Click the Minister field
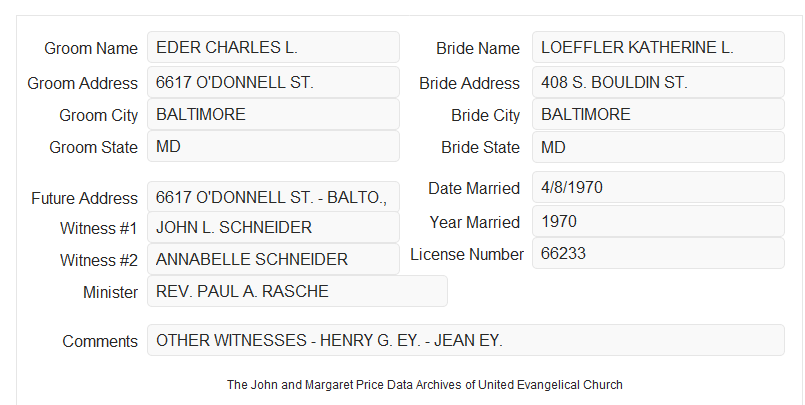 [297, 291]
